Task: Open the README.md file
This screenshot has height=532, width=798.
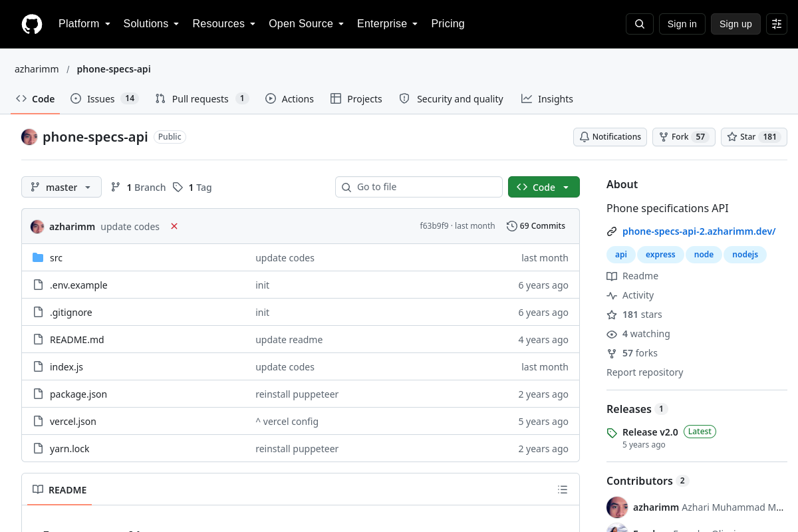Action: (x=77, y=340)
